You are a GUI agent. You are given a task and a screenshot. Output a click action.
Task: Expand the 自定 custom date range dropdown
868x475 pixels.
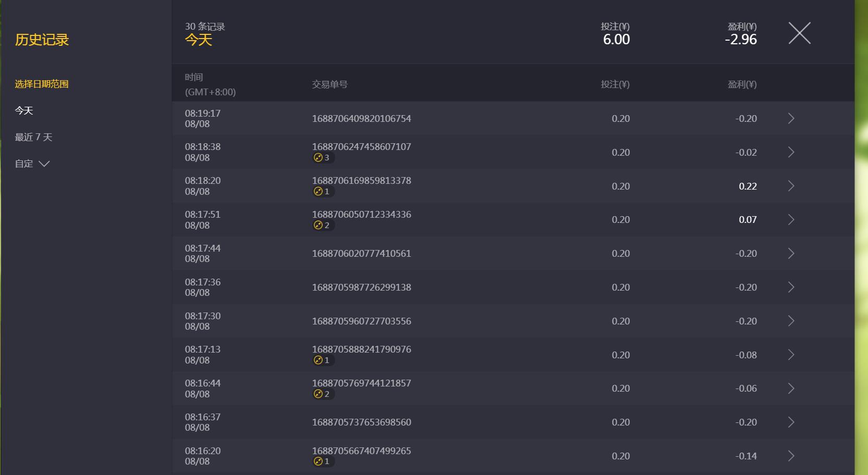pyautogui.click(x=32, y=164)
